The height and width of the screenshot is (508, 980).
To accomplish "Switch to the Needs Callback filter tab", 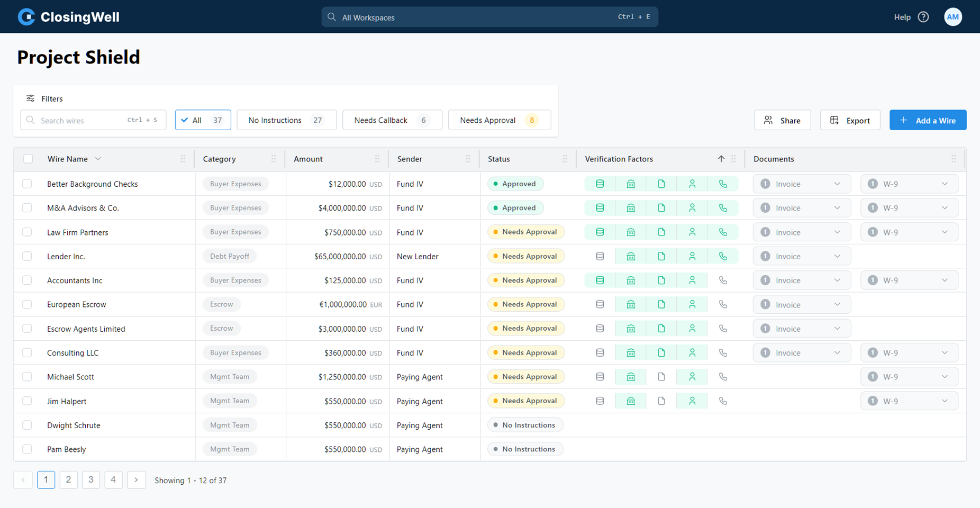I will click(x=392, y=120).
